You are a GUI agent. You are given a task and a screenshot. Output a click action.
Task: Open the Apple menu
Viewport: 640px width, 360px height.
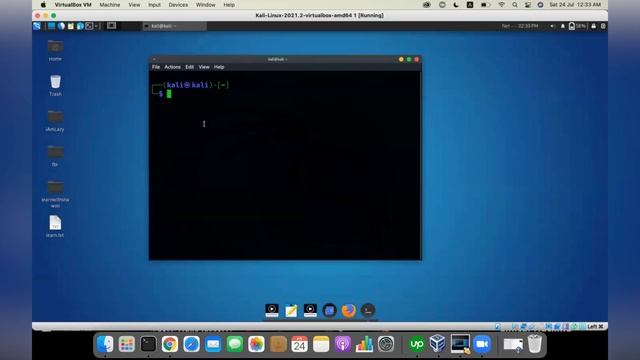pos(43,5)
